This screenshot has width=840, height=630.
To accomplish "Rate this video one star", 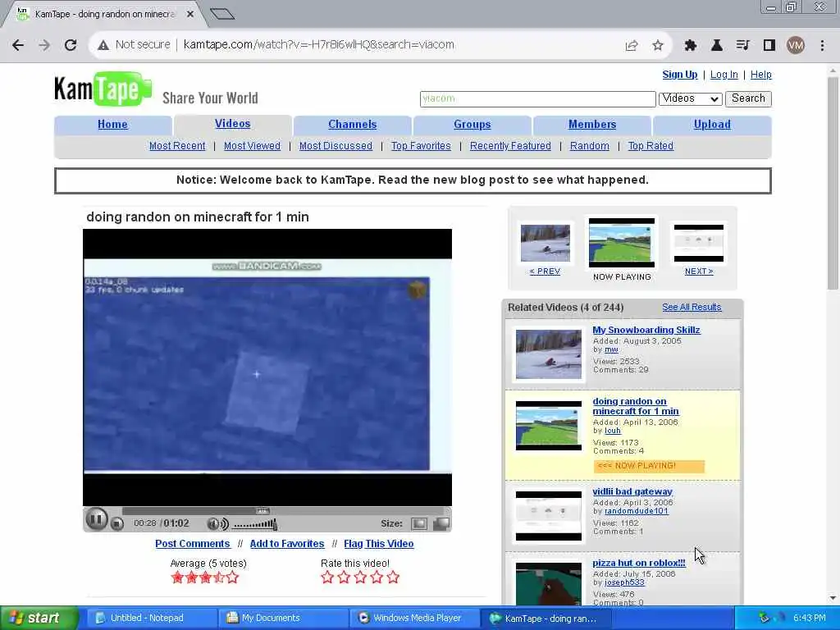I will point(327,577).
